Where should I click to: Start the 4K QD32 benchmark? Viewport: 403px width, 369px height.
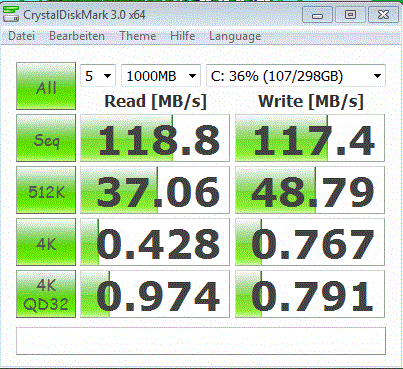46,294
